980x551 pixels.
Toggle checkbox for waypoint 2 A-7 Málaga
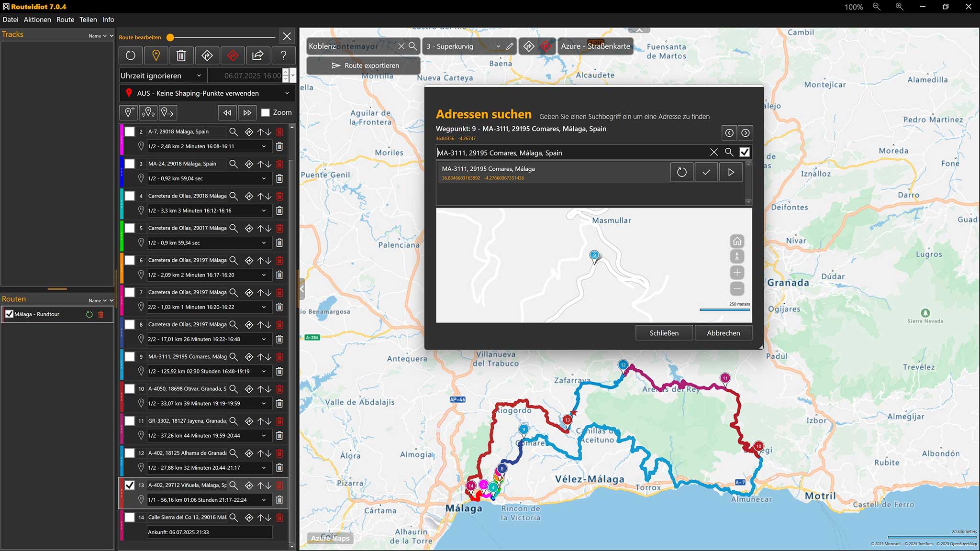click(130, 132)
